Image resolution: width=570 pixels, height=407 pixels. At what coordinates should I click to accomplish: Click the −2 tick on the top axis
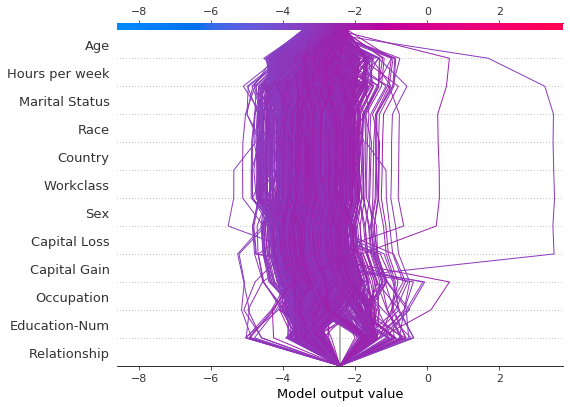click(355, 11)
